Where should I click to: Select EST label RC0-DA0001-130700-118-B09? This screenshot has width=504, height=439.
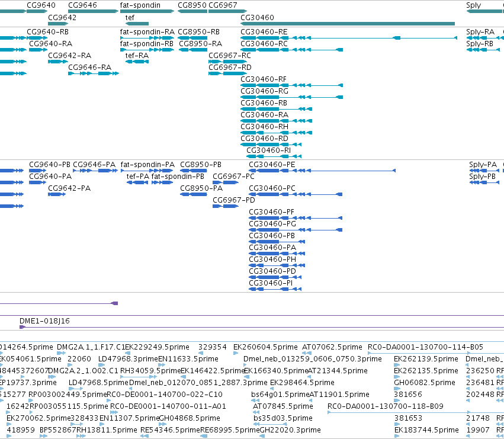coord(385,406)
